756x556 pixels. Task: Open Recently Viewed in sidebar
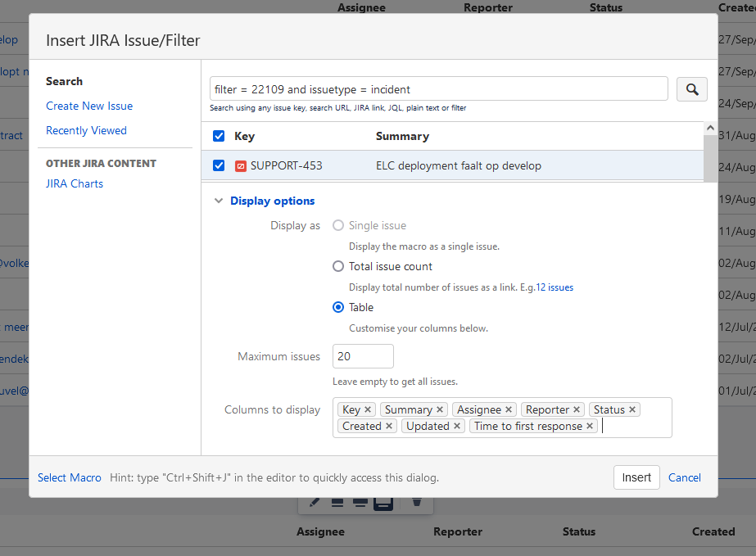click(86, 131)
